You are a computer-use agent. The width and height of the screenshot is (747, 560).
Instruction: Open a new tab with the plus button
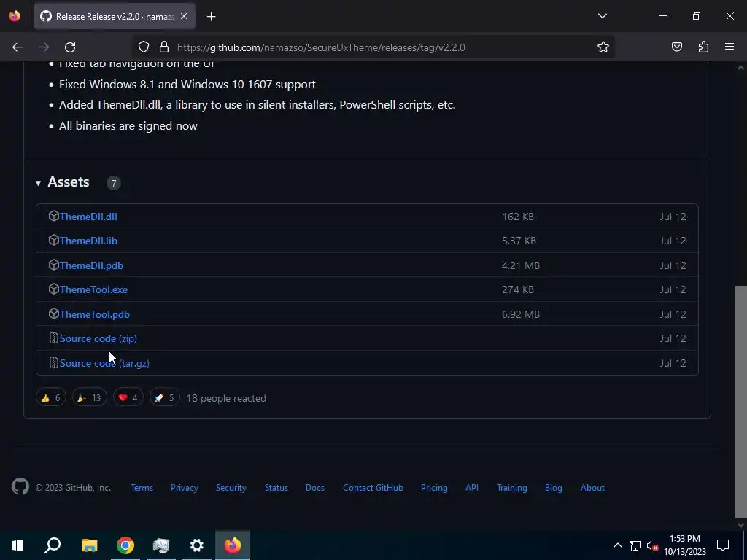pos(211,17)
